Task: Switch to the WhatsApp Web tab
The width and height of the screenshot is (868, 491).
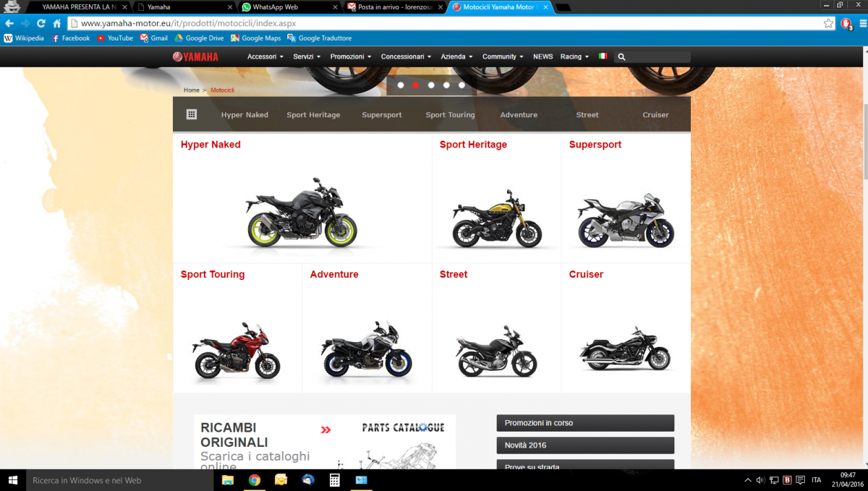Action: tap(288, 7)
